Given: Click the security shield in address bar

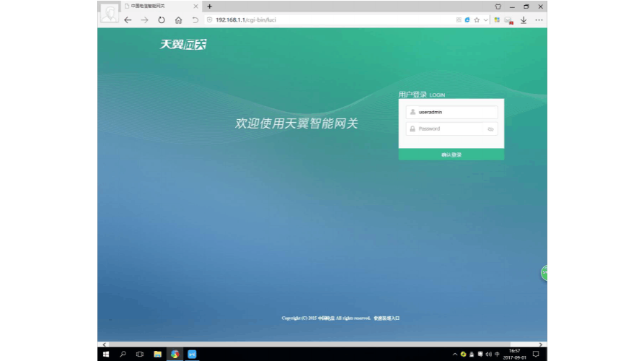Looking at the screenshot, I should click(x=209, y=19).
